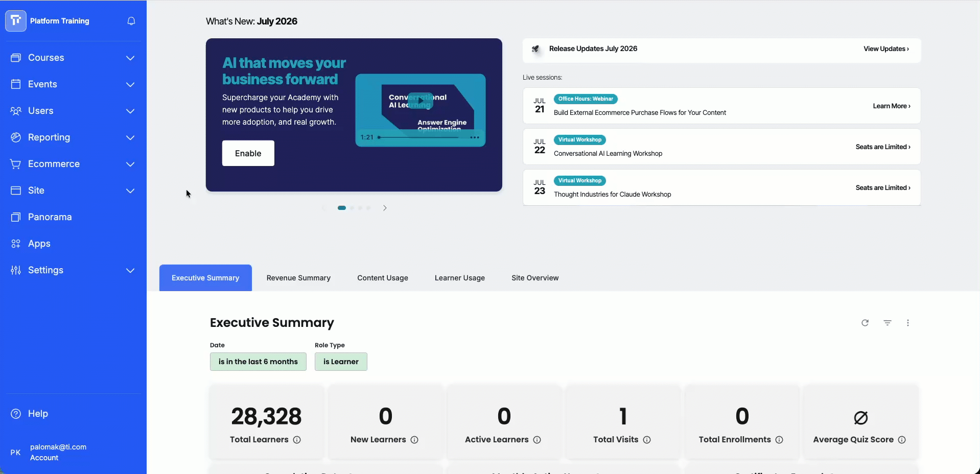Click the refresh icon in Executive Summary
Viewport: 980px width, 474px height.
point(865,323)
